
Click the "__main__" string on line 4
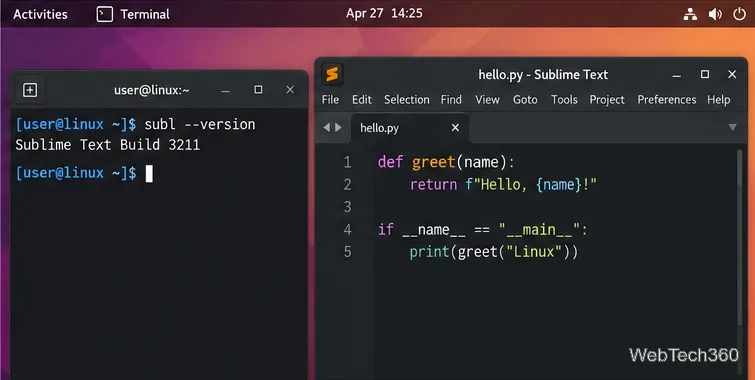(x=539, y=230)
